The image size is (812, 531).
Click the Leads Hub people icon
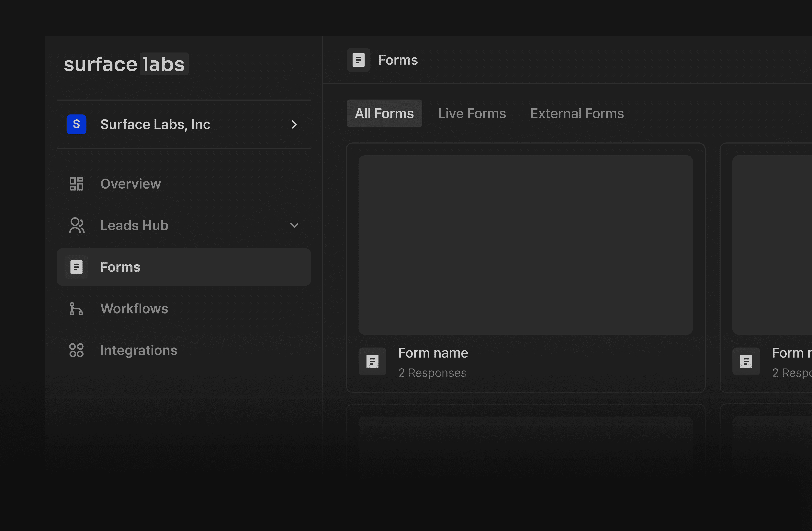click(x=76, y=225)
